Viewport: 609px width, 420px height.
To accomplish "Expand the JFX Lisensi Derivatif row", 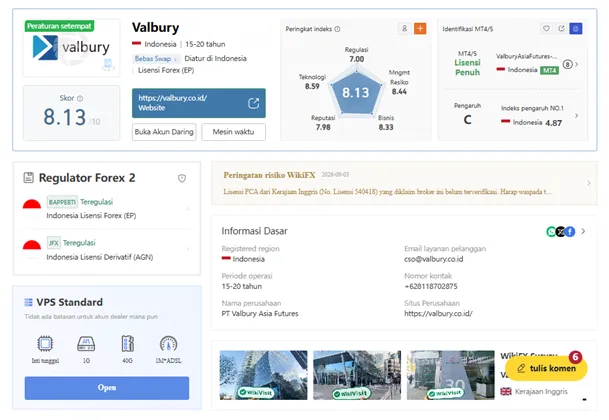I will 188,249.
